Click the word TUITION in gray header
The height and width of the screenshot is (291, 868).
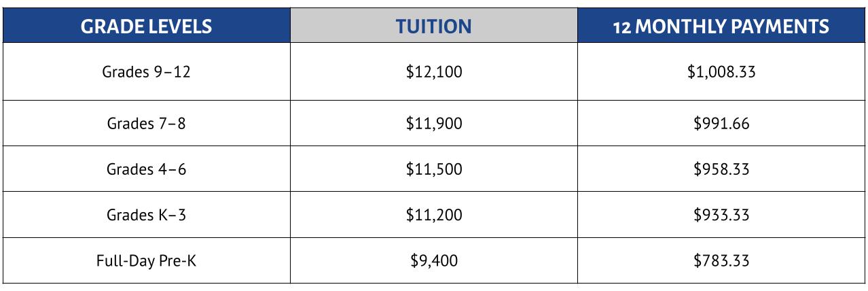(433, 27)
